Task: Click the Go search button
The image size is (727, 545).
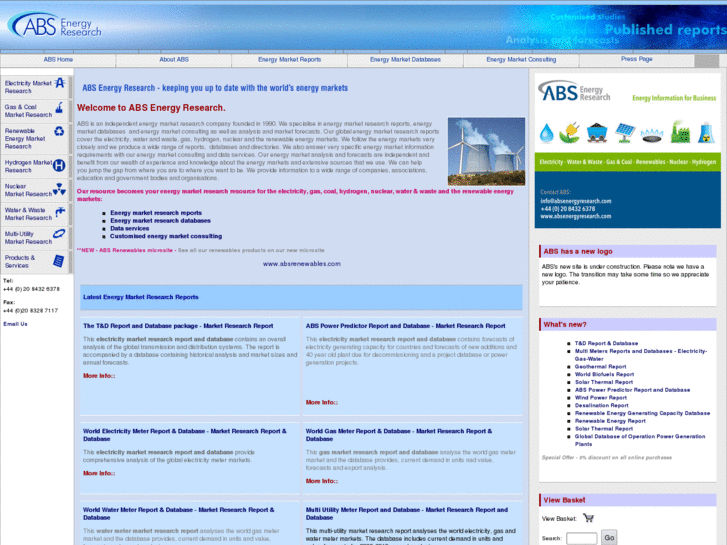Action: 609,538
